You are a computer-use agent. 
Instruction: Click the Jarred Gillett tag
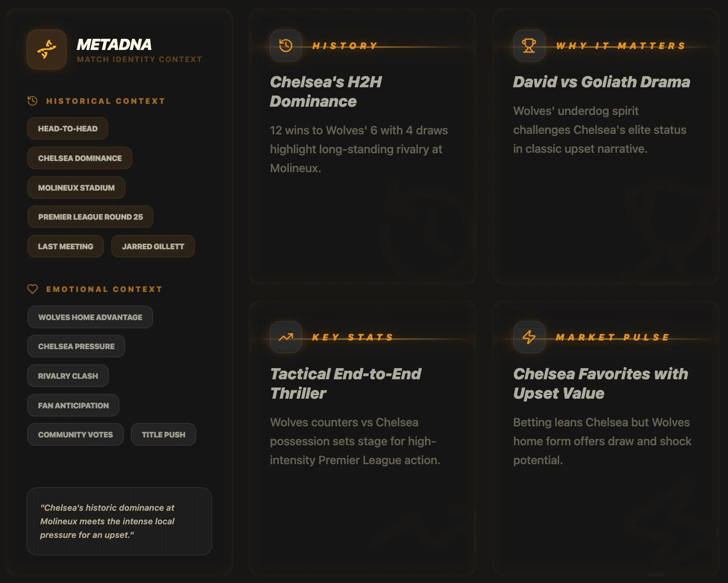pos(153,246)
